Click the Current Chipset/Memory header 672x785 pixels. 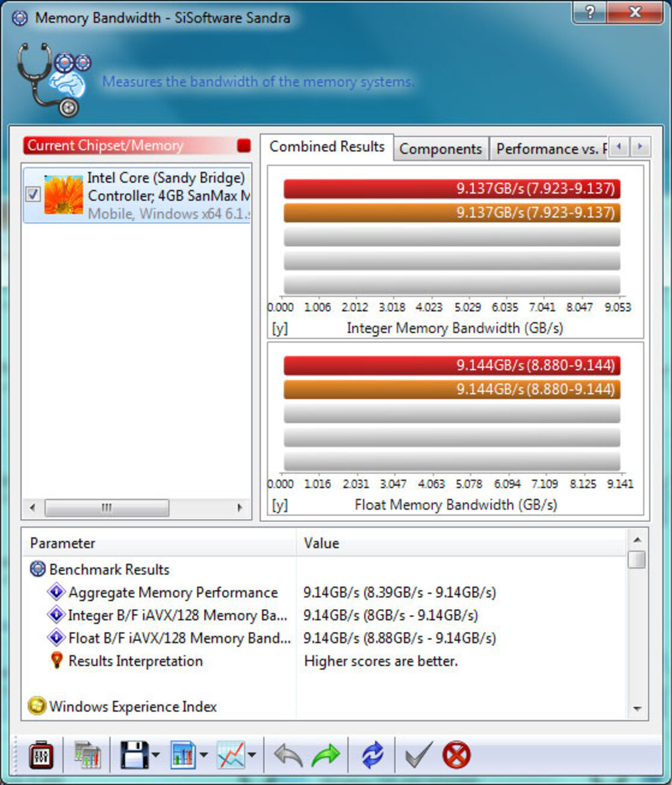(137, 145)
